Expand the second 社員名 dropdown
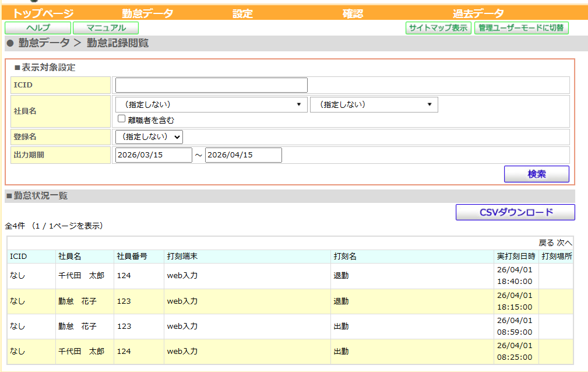 (x=374, y=104)
